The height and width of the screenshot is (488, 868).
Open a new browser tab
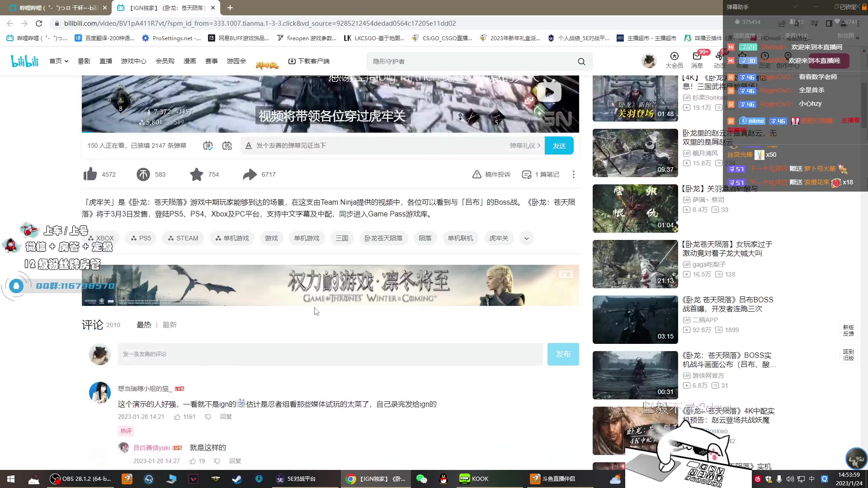click(x=230, y=8)
